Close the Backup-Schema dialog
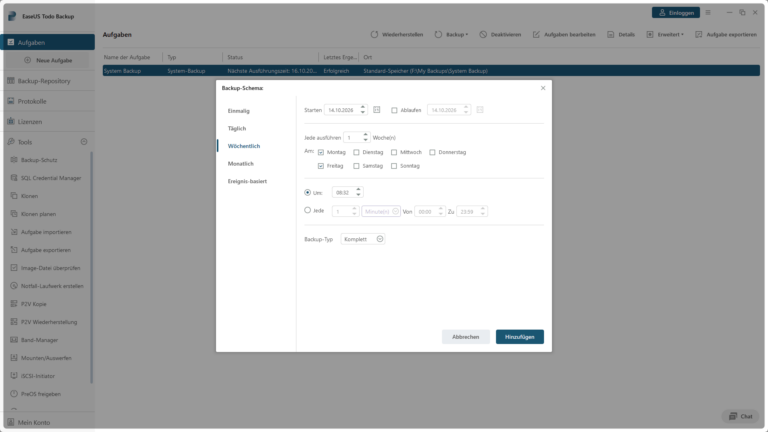This screenshot has height=432, width=768. (x=543, y=88)
